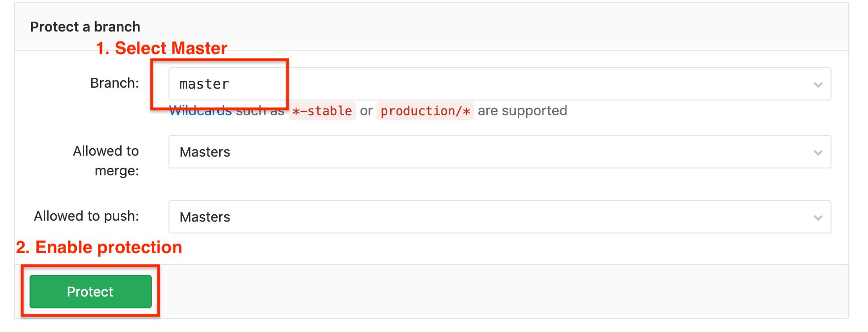Click the "Protect a branch" heading

click(85, 27)
